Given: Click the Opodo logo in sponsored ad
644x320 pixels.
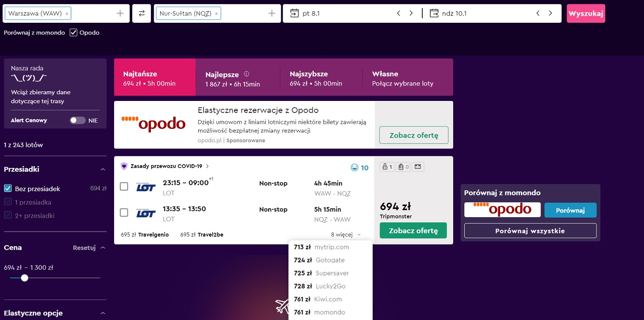Looking at the screenshot, I should [154, 124].
